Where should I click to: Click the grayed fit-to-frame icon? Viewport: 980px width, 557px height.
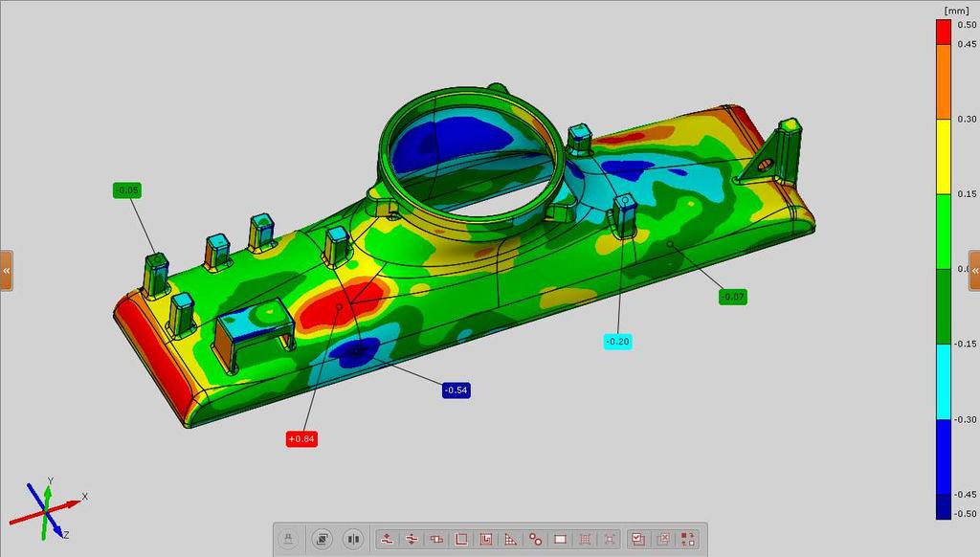610,538
